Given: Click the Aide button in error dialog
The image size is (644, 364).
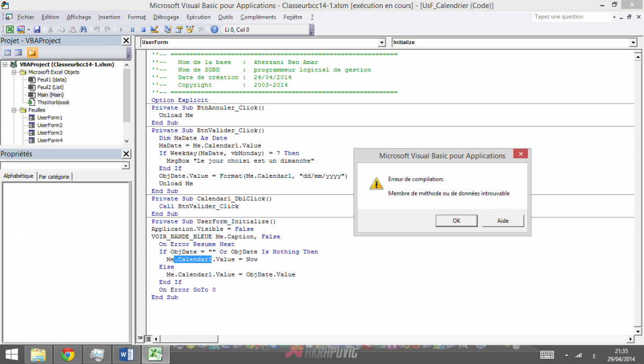Looking at the screenshot, I should click(x=503, y=221).
